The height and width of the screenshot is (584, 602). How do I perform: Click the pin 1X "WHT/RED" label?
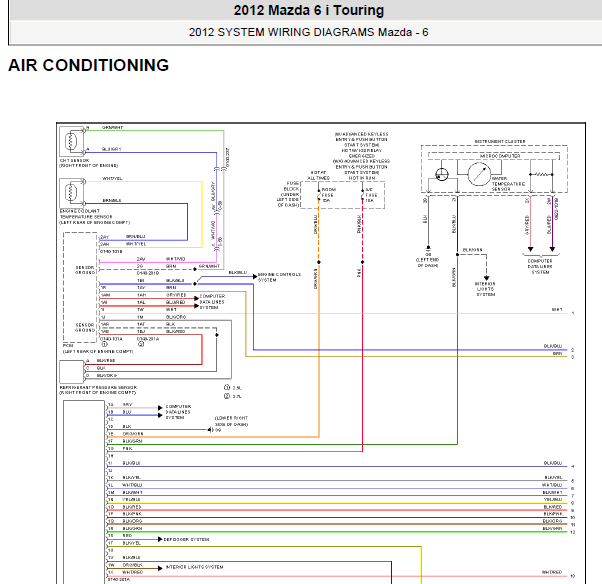click(132, 572)
